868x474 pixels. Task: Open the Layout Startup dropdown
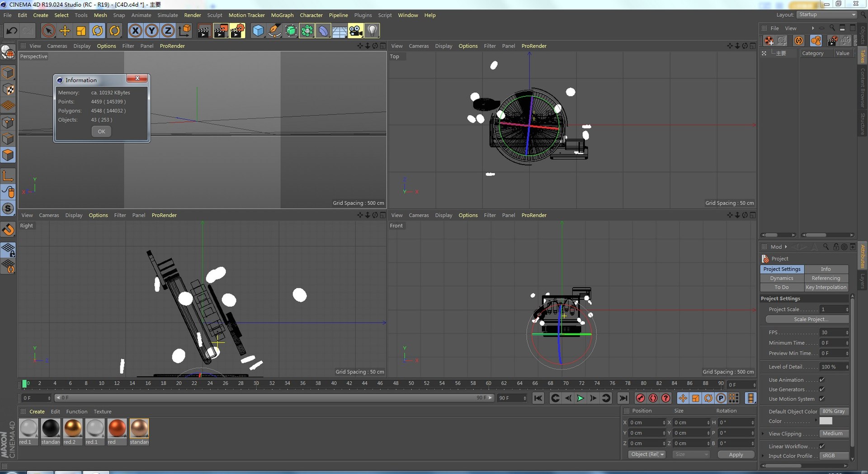(827, 15)
